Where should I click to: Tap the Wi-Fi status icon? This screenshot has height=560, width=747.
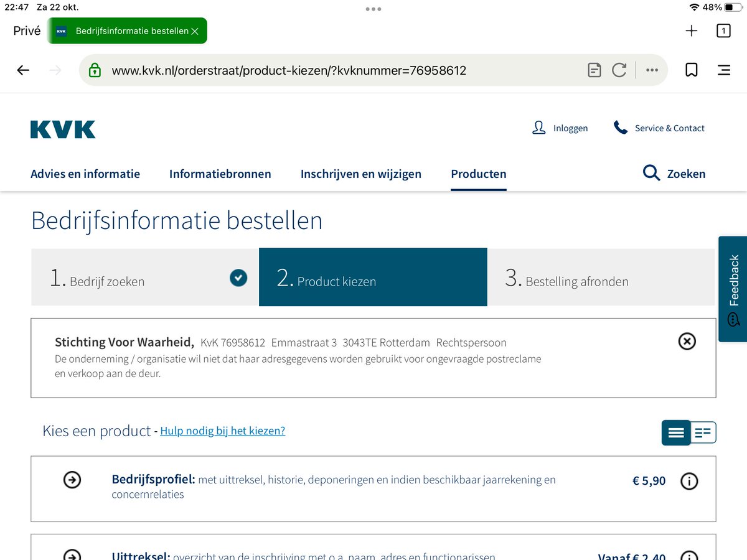pyautogui.click(x=694, y=7)
